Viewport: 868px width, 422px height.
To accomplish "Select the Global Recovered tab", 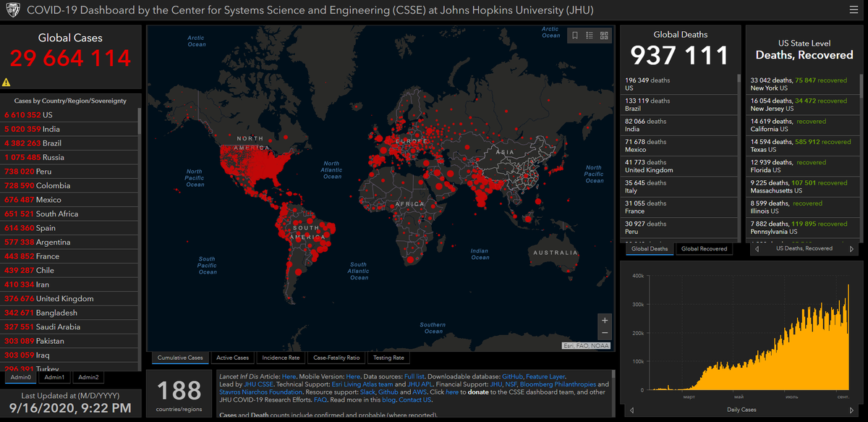I will tap(704, 249).
